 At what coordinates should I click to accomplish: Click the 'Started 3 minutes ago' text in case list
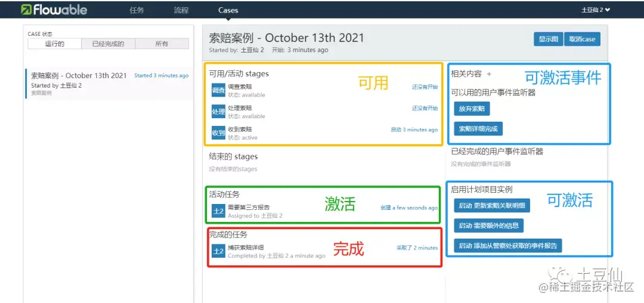click(162, 76)
